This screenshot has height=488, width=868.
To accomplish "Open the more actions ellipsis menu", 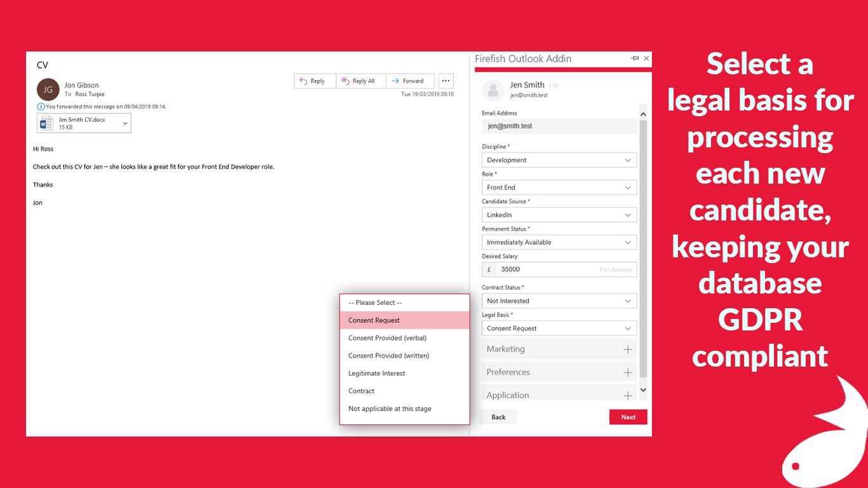I will click(x=445, y=81).
